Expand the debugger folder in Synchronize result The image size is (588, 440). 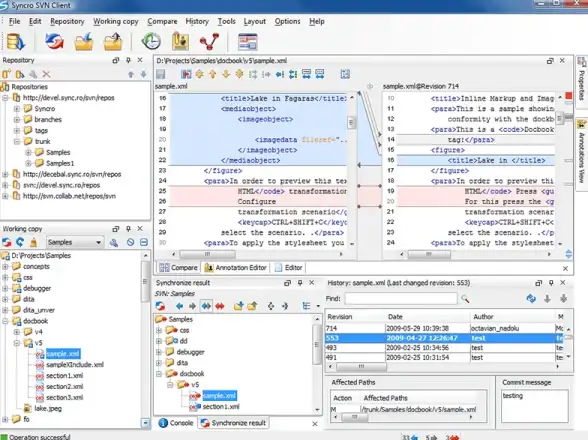click(x=159, y=352)
